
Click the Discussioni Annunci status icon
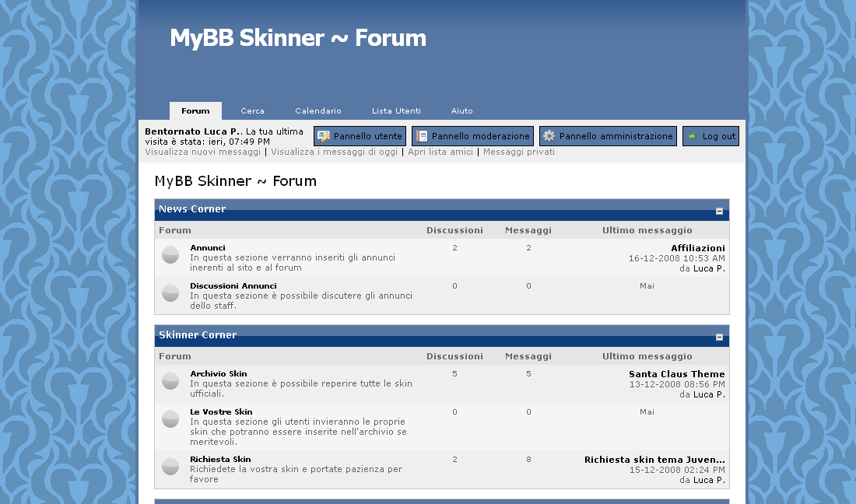tap(170, 293)
